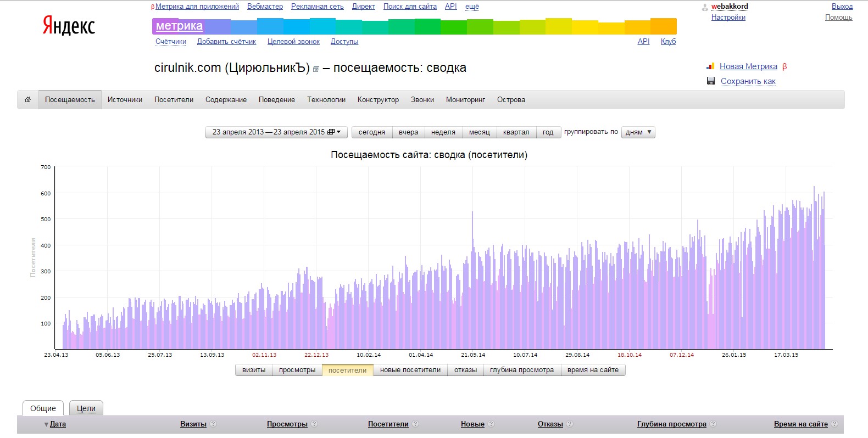Open the Настройки link
868x438 pixels.
coord(728,18)
